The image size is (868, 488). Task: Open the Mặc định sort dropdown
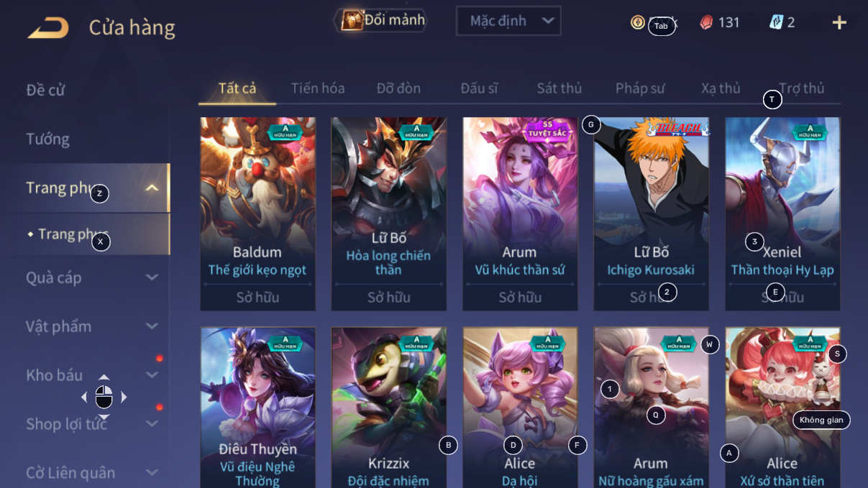pyautogui.click(x=508, y=21)
